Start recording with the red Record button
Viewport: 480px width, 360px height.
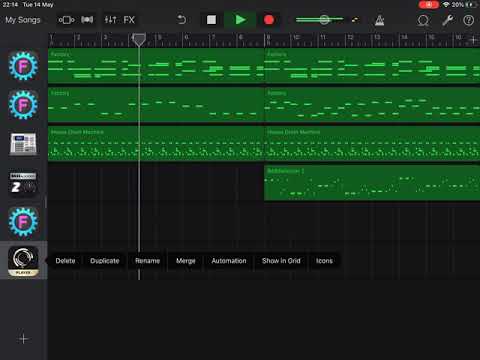click(269, 20)
